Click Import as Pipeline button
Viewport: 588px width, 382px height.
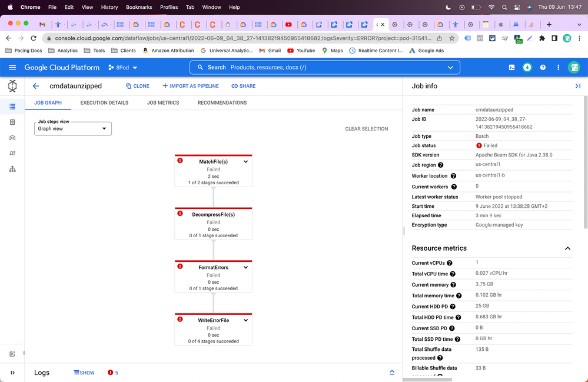(x=191, y=86)
